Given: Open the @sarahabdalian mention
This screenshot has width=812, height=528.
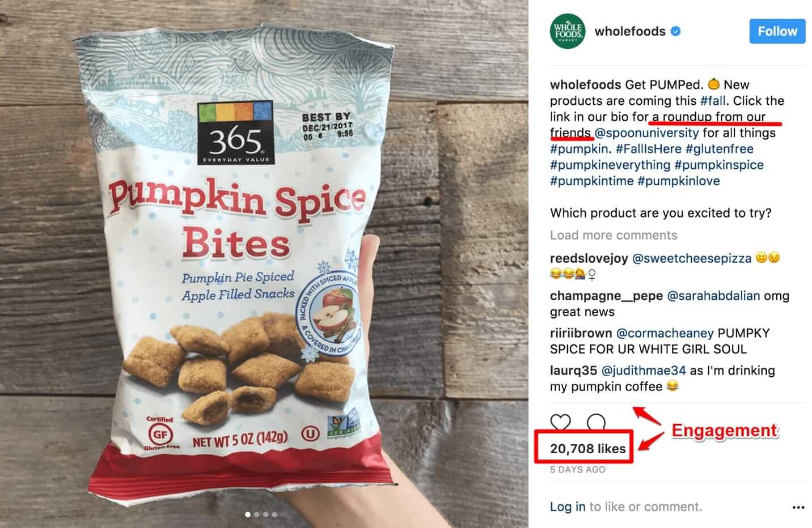Looking at the screenshot, I should [x=713, y=296].
